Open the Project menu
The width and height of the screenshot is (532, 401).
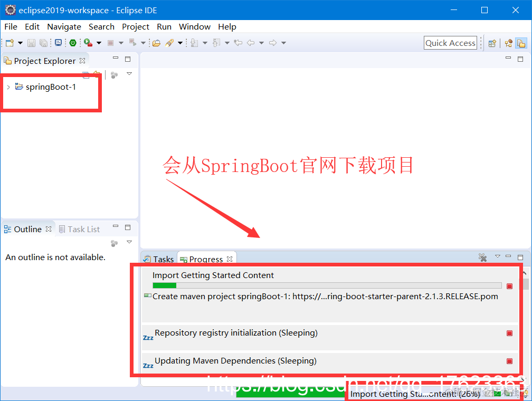(136, 27)
